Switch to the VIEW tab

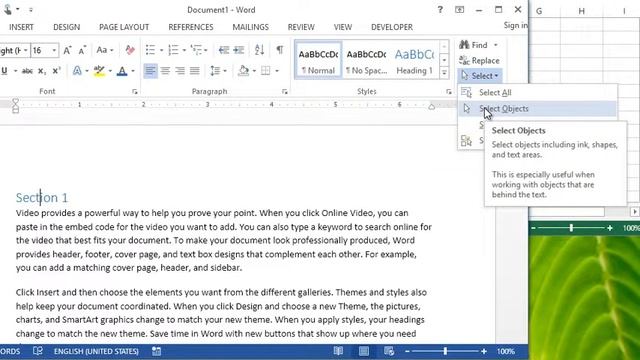point(342,27)
